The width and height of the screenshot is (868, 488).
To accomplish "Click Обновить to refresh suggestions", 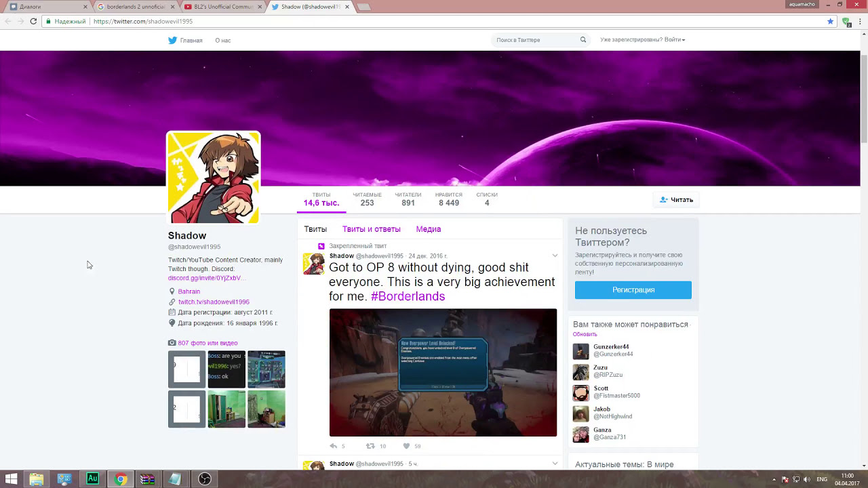I will pos(585,334).
